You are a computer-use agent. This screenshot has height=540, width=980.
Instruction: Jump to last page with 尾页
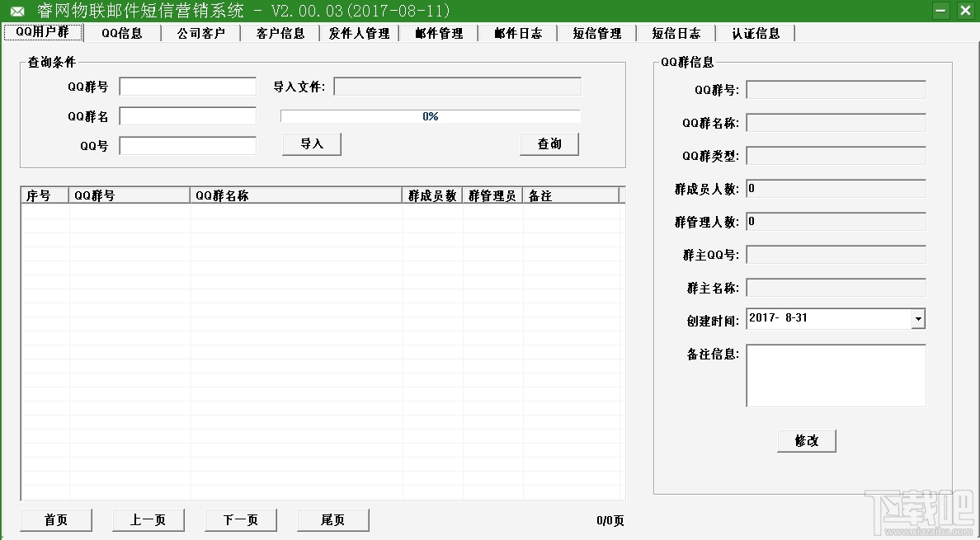333,520
